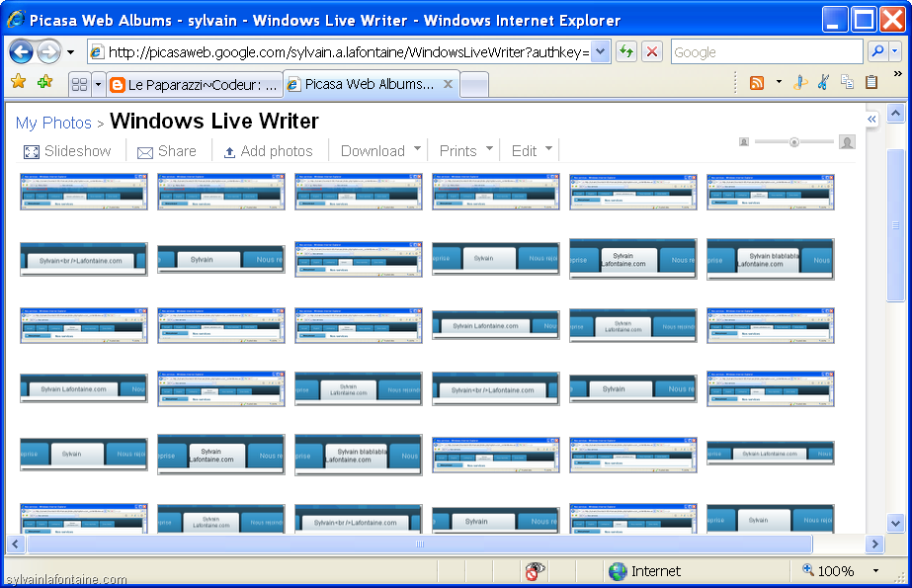Open the feeds dropdown arrow
Screen dimensions: 912x588
779,83
